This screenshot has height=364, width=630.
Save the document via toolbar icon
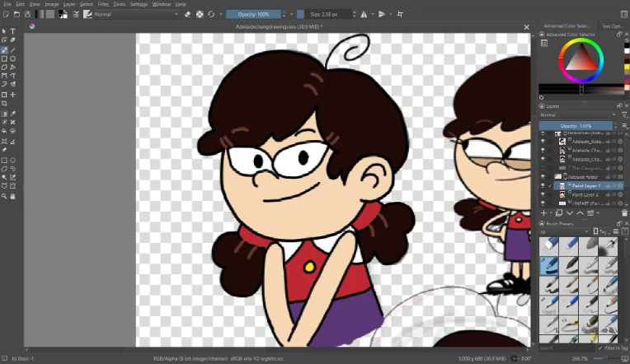click(x=28, y=14)
